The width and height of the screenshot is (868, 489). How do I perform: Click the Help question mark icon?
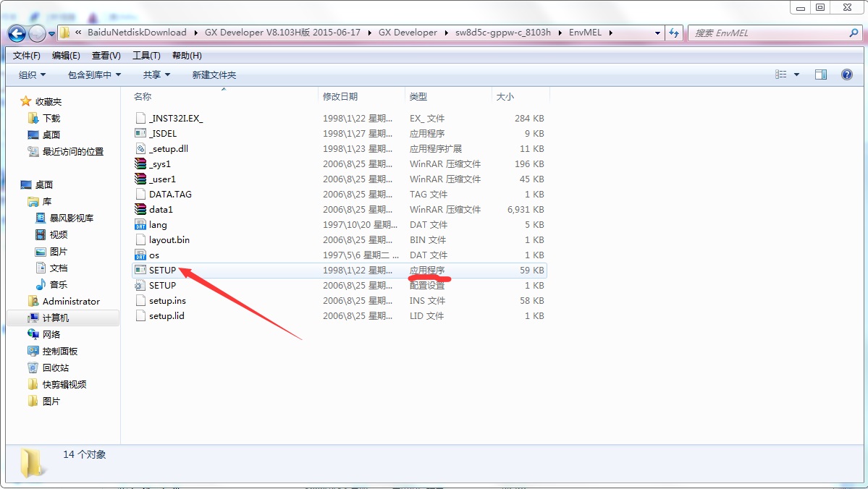click(846, 74)
